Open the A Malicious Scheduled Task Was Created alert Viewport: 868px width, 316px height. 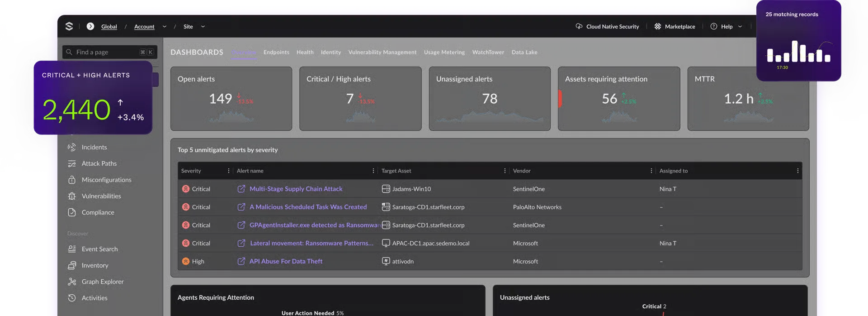[x=308, y=207]
